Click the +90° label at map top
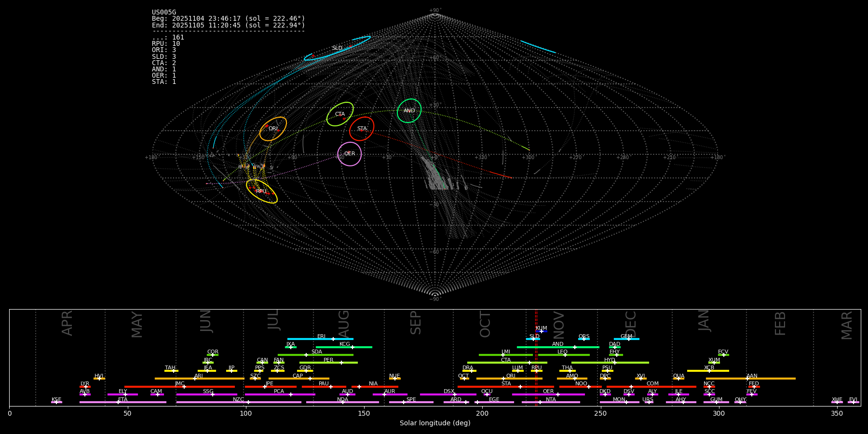 tap(435, 11)
